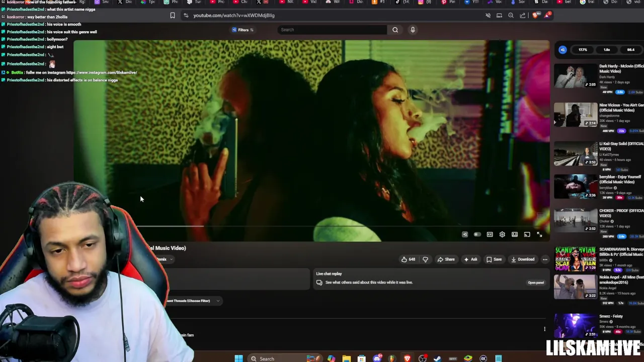
Task: Click the 1.8x stat pill above recommendations
Action: (x=607, y=50)
